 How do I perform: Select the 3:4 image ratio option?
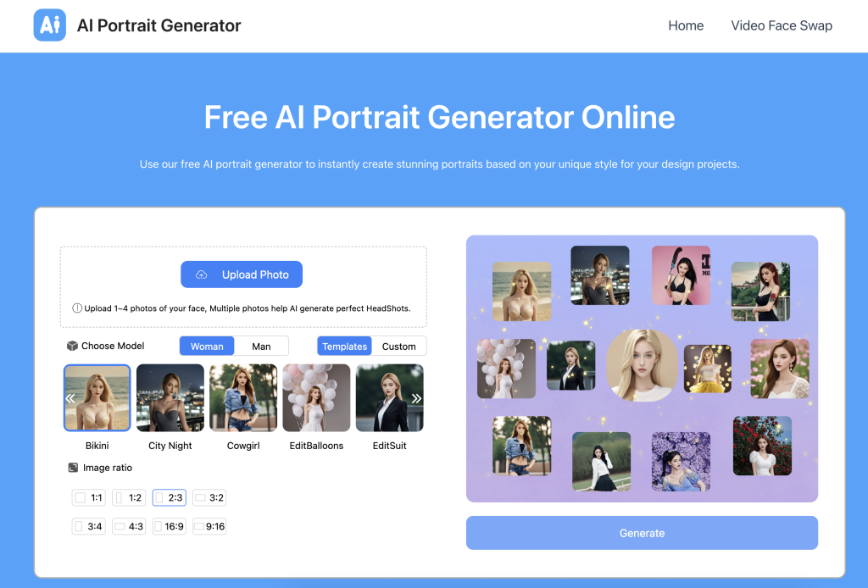[x=88, y=526]
